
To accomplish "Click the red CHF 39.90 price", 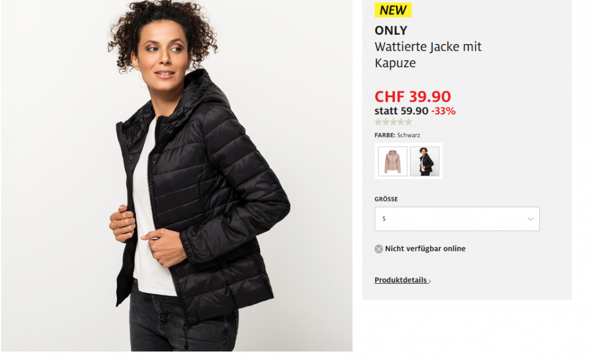I will pos(413,97).
